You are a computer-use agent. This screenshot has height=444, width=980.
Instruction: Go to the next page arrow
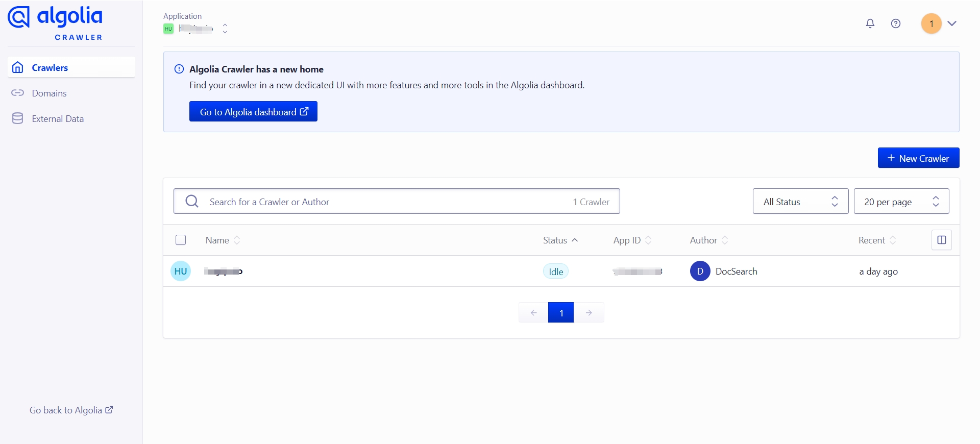pyautogui.click(x=589, y=312)
